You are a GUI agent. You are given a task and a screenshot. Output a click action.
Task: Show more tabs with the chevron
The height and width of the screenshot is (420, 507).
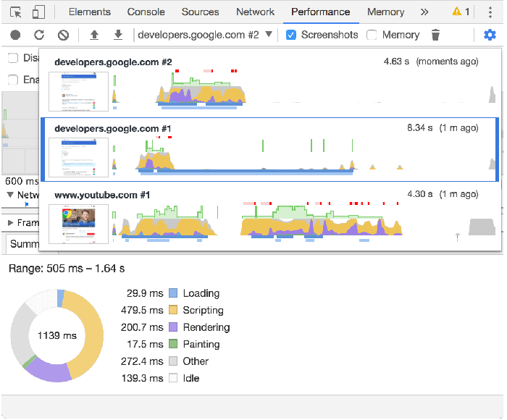pyautogui.click(x=424, y=12)
